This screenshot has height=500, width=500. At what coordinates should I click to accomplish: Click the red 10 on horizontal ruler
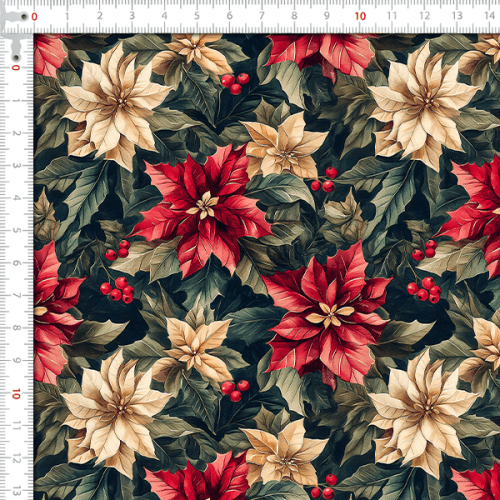point(360,16)
